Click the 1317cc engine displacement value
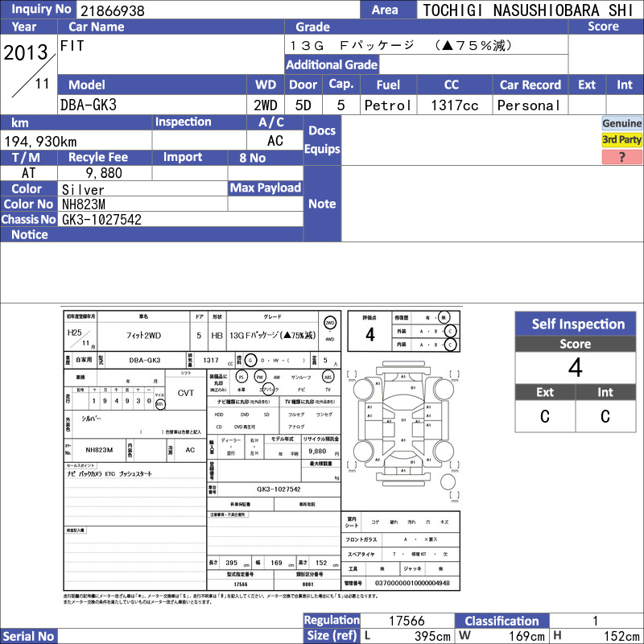644x644 pixels. pos(454,105)
